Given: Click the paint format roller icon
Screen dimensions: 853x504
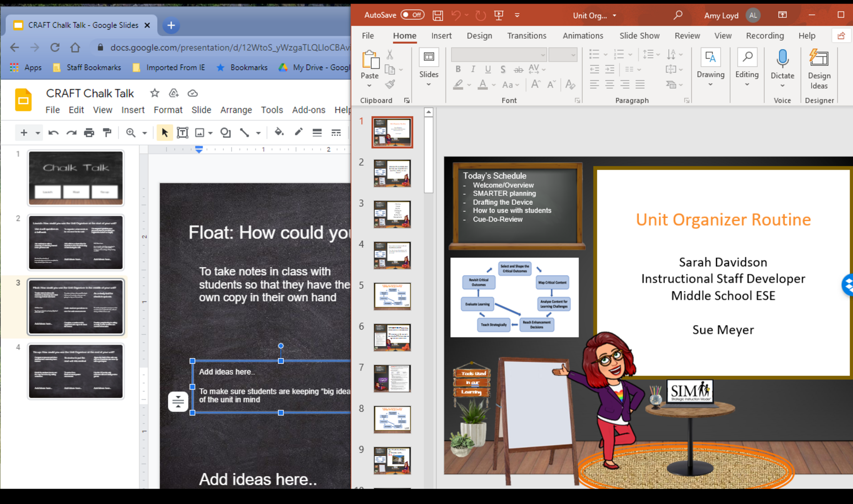Looking at the screenshot, I should tap(107, 132).
